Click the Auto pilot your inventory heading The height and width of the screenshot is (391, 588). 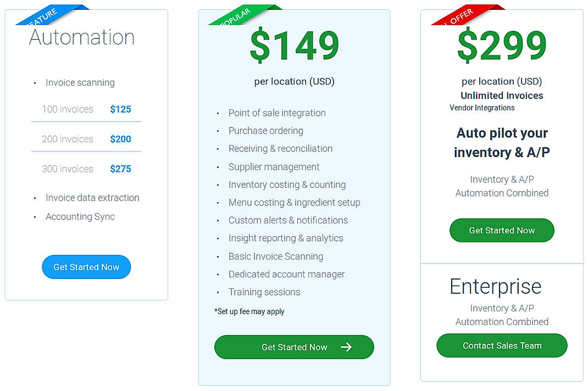501,142
